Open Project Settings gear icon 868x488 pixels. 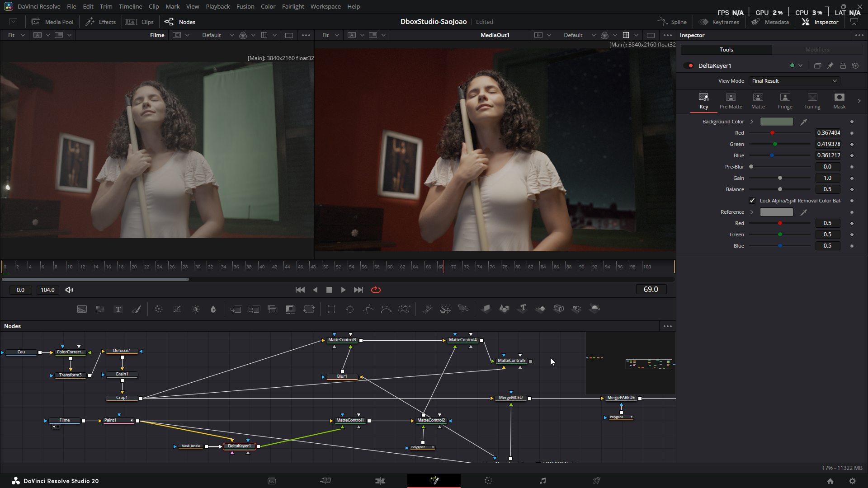tap(852, 481)
